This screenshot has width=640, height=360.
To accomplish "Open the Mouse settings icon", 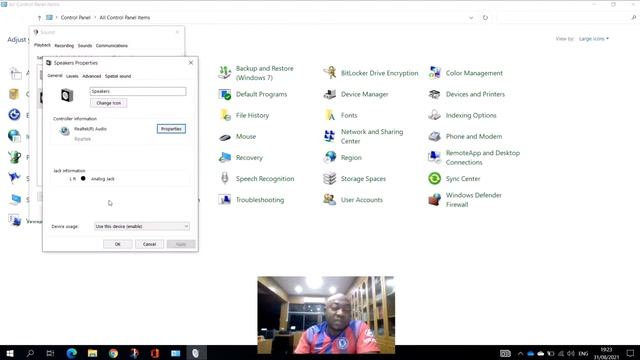I will click(x=224, y=137).
